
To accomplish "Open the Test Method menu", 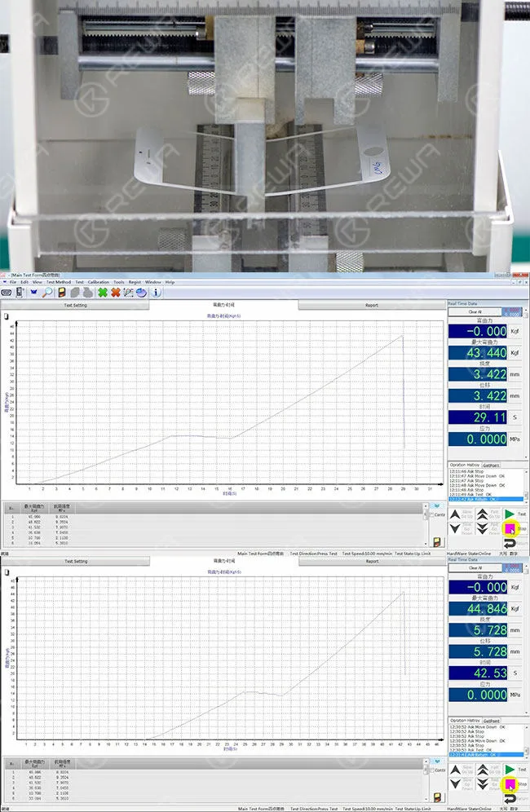I will click(x=59, y=282).
